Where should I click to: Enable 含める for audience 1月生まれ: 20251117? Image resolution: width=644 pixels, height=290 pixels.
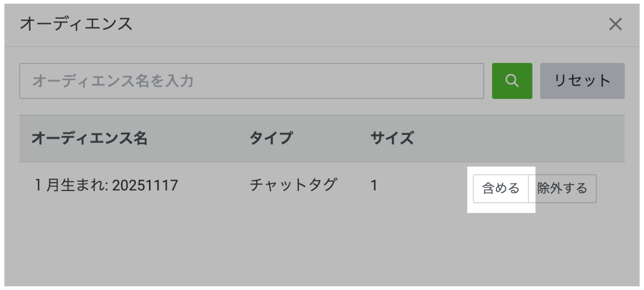pos(500,189)
